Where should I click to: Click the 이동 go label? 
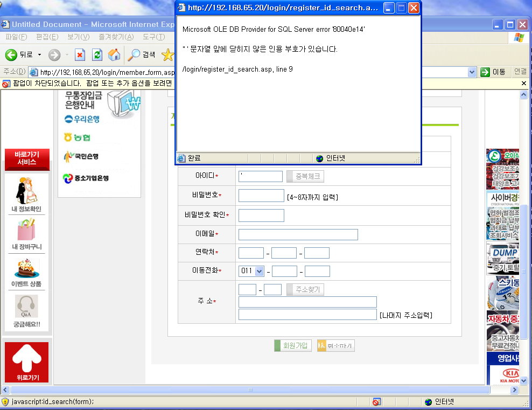[x=499, y=72]
